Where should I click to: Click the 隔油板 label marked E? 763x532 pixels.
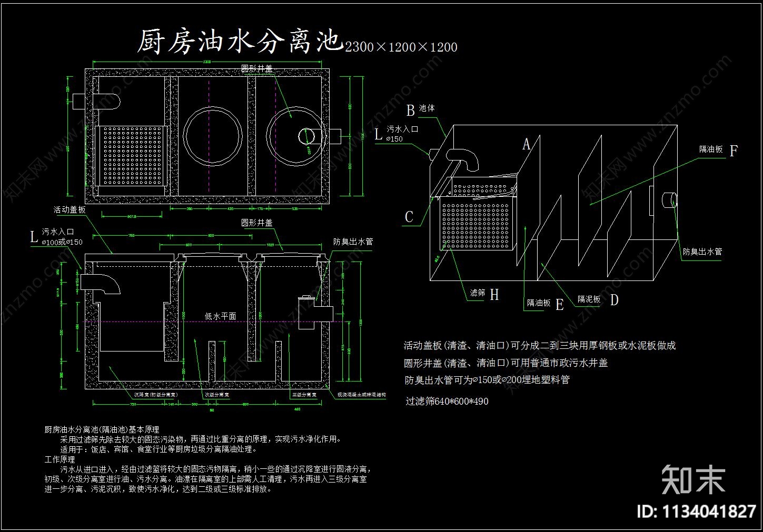[x=539, y=303]
